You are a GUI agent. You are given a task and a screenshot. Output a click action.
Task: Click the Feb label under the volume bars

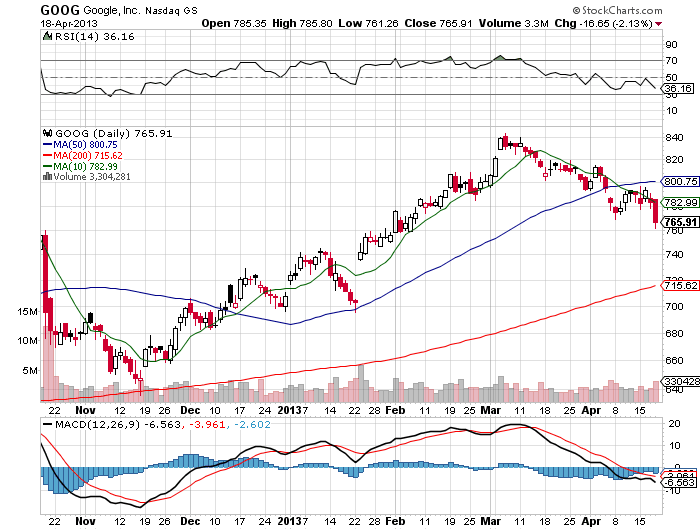tap(395, 410)
